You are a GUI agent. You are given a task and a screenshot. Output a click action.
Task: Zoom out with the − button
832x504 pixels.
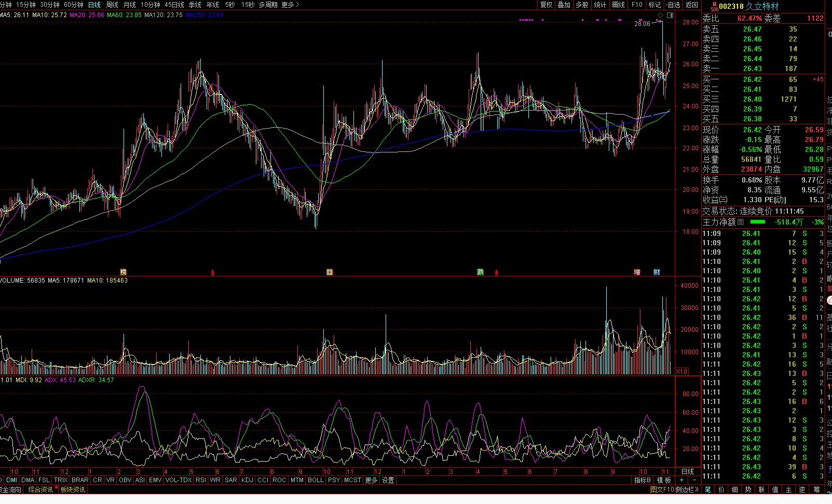coord(694,480)
